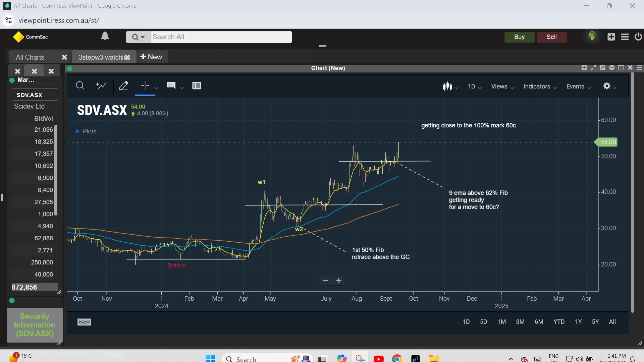
Task: Minimize the chart panel with minus circle
Action: coord(612,68)
